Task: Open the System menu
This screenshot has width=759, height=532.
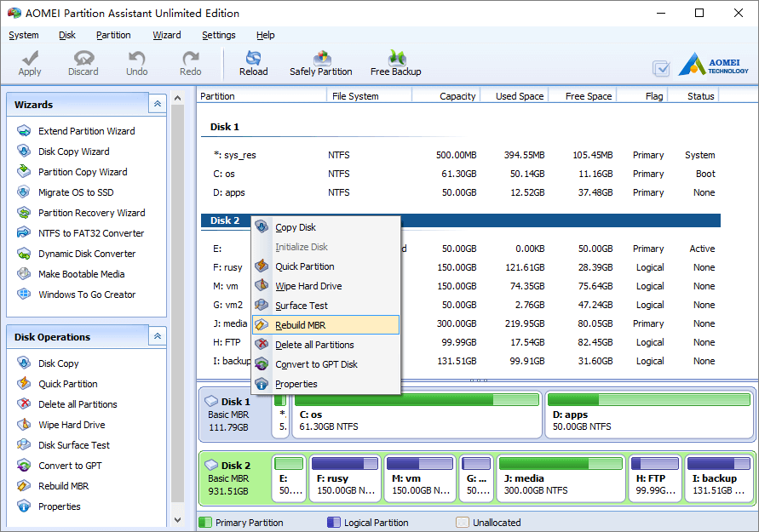Action: [x=24, y=35]
